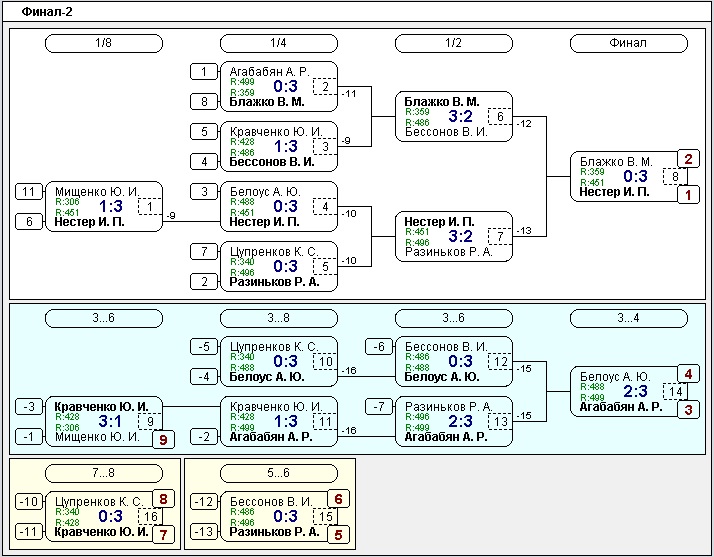
Task: Open Агабабян А. Р. in first quarterfinal
Action: click(269, 72)
